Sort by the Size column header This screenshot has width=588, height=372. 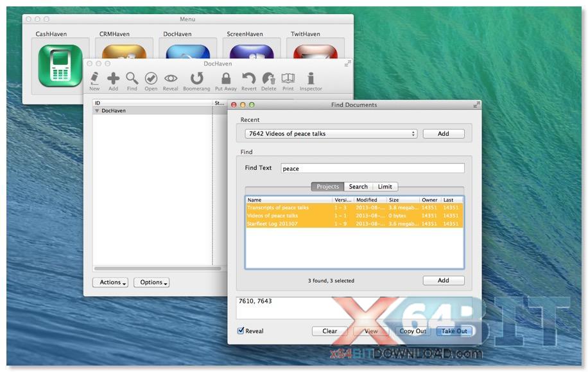tap(403, 200)
